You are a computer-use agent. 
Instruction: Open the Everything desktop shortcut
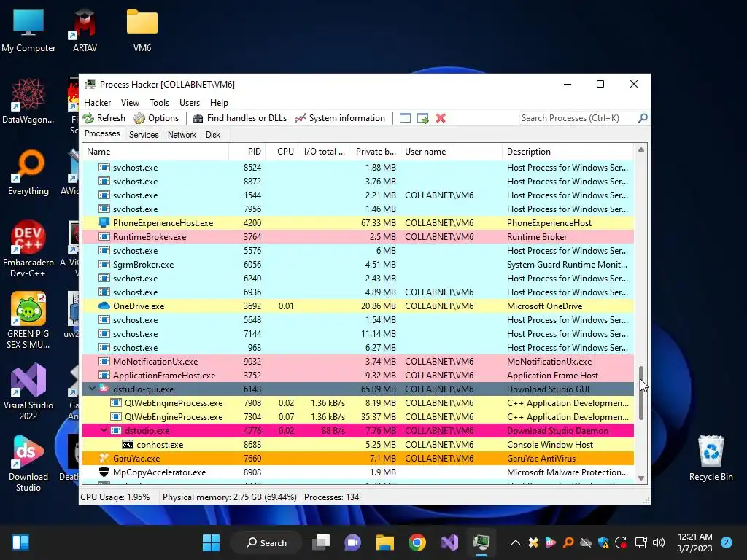coord(28,173)
